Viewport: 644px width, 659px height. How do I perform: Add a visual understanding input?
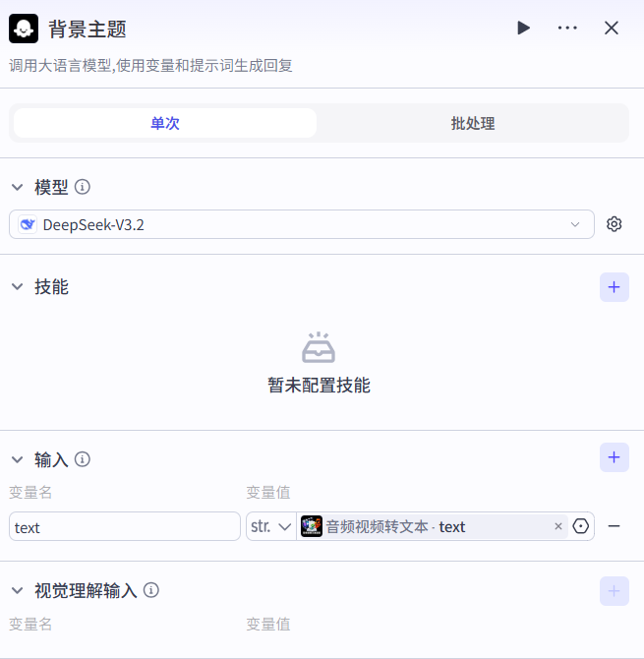[x=615, y=591]
